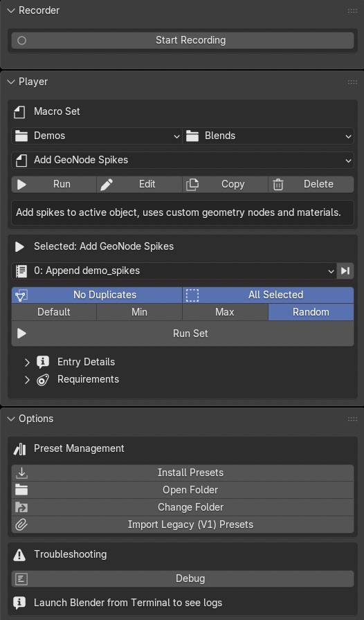Click Change Folder button
Image resolution: width=364 pixels, height=620 pixels.
tap(183, 507)
